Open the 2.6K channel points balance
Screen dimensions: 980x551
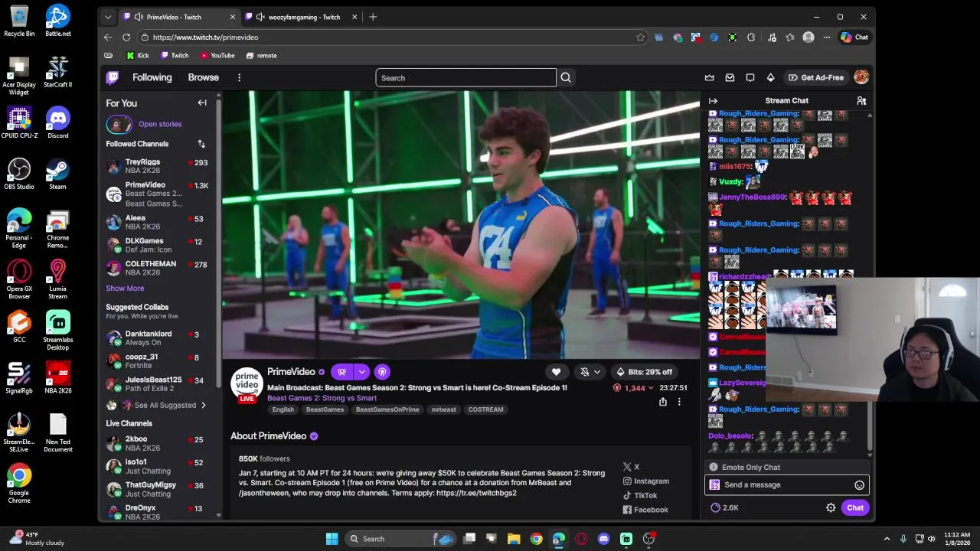[x=724, y=507]
